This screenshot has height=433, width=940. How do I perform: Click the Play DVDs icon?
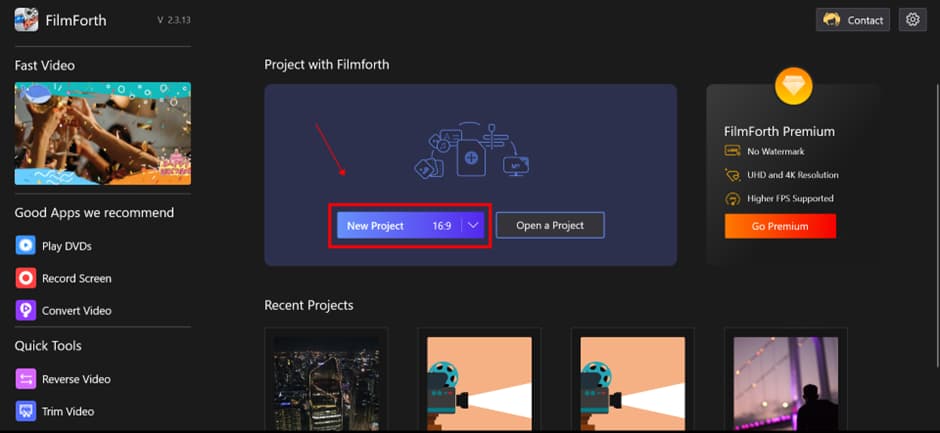point(25,246)
